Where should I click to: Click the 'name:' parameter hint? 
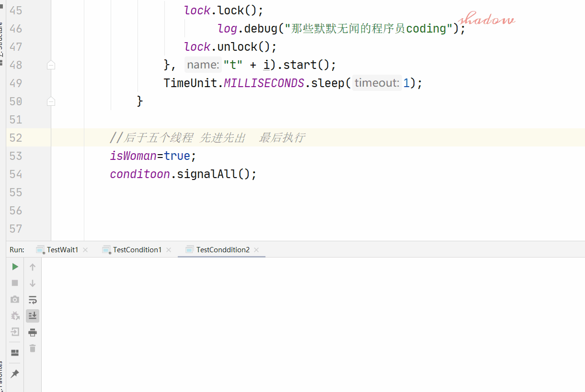pyautogui.click(x=203, y=65)
